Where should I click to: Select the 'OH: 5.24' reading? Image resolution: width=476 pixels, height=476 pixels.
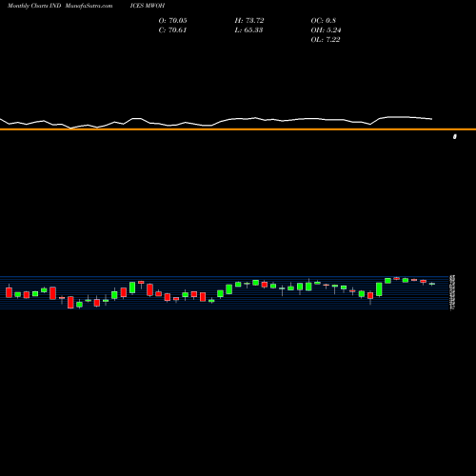coord(326,30)
